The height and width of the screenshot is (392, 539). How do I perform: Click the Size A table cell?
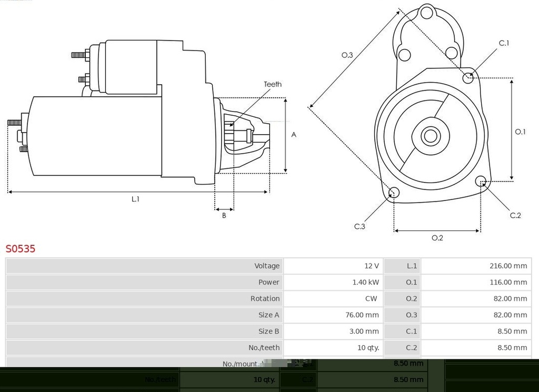(144, 315)
